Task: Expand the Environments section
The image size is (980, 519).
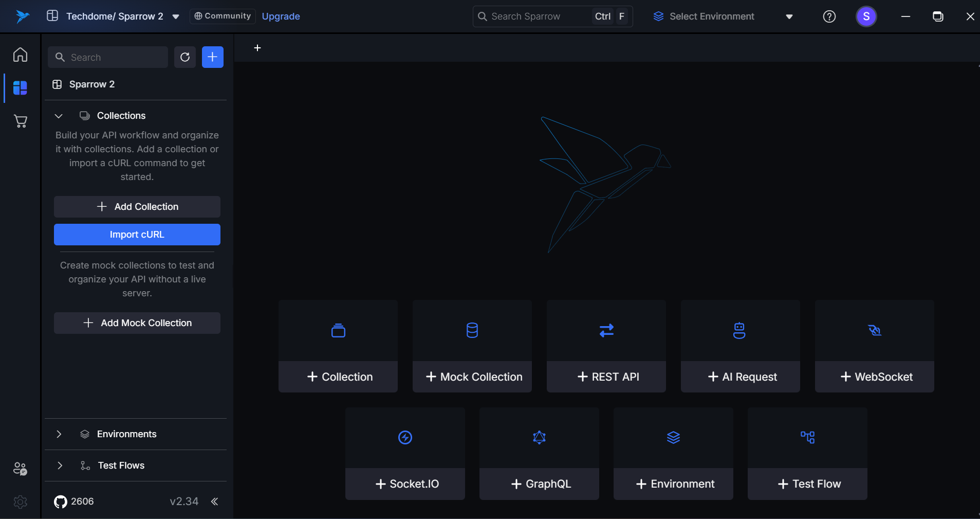Action: coord(59,434)
